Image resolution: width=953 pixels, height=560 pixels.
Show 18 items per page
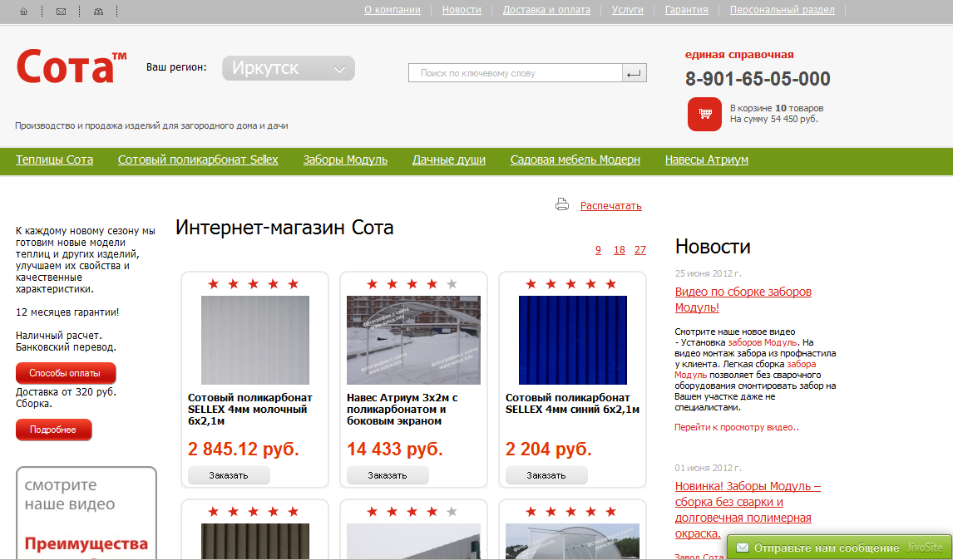coord(620,249)
